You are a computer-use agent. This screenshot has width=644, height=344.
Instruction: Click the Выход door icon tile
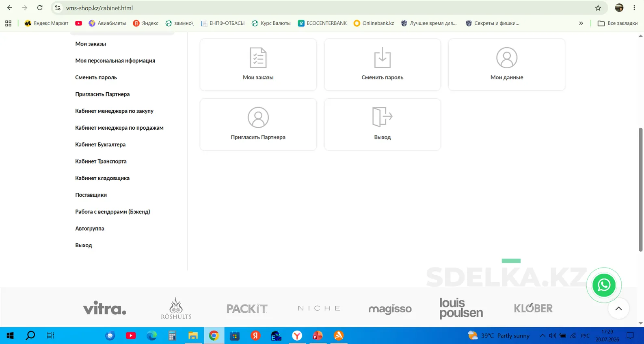click(x=382, y=124)
